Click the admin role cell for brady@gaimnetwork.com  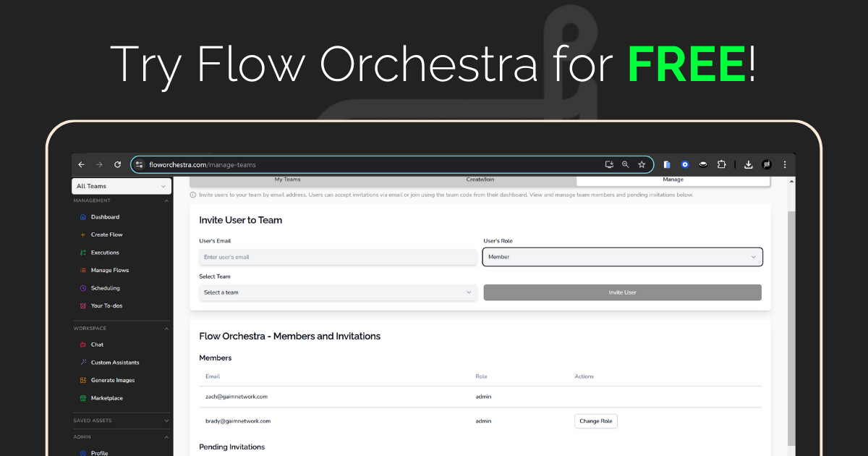coord(483,421)
